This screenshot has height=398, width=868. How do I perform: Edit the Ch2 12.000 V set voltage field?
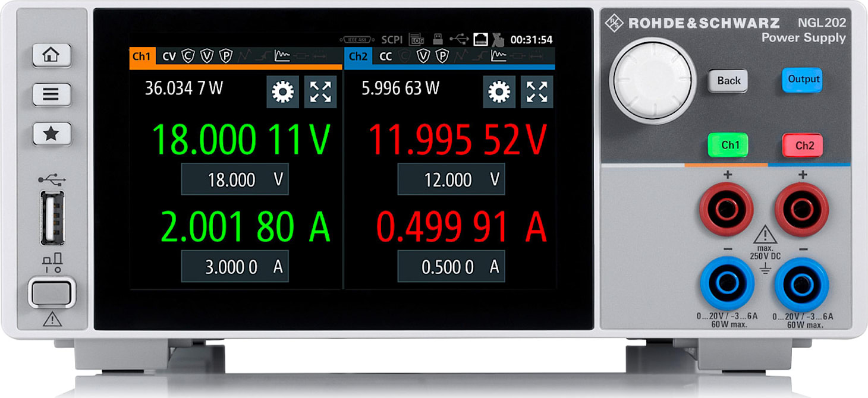click(451, 179)
